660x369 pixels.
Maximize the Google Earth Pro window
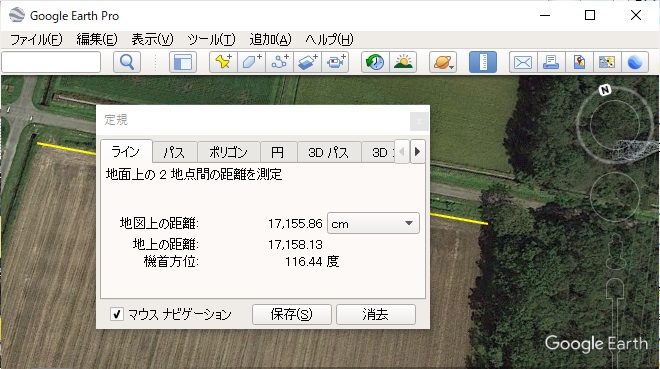tap(590, 16)
